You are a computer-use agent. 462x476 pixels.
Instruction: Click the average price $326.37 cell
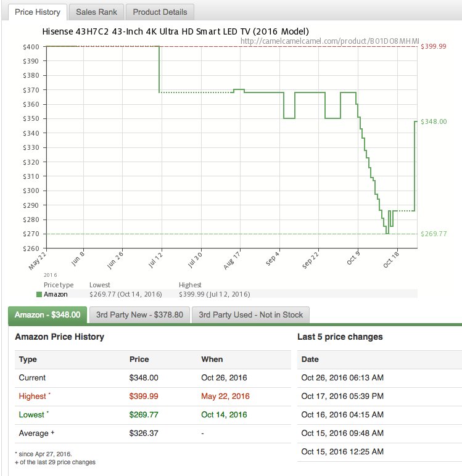[x=144, y=433]
